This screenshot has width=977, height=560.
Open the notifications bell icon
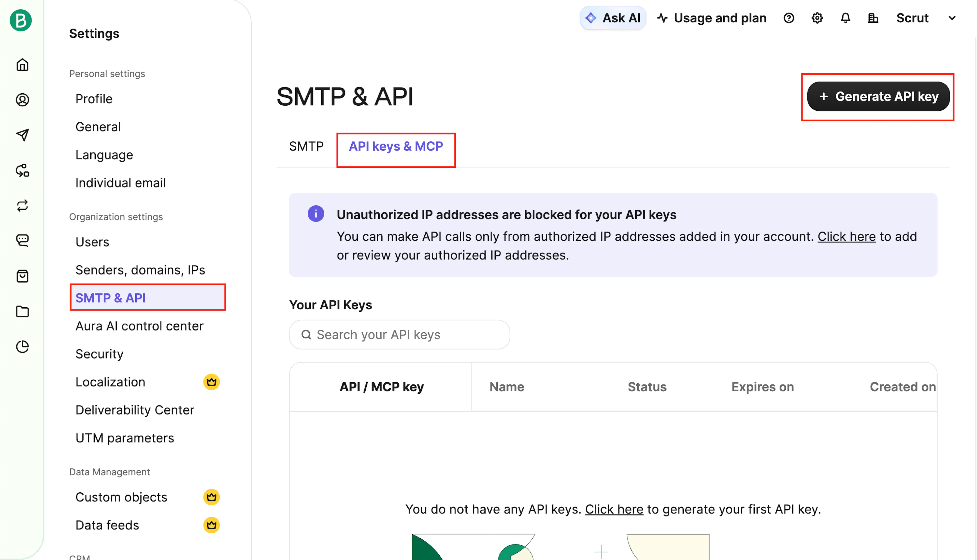coord(845,18)
